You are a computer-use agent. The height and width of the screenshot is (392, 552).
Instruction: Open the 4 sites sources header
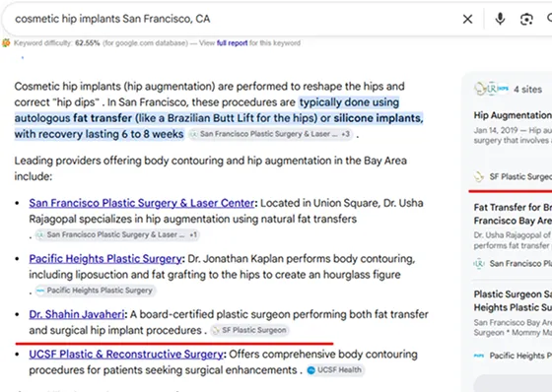509,90
